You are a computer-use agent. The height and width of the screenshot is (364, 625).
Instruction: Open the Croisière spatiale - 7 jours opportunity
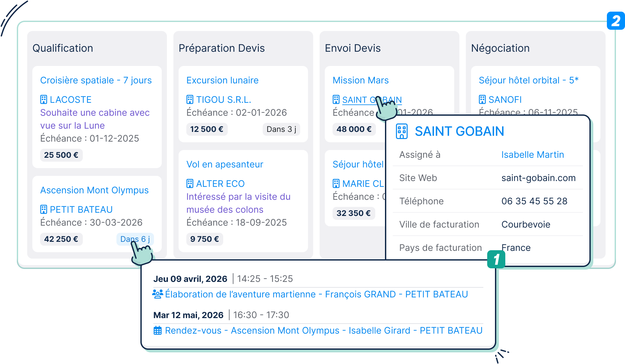click(96, 80)
